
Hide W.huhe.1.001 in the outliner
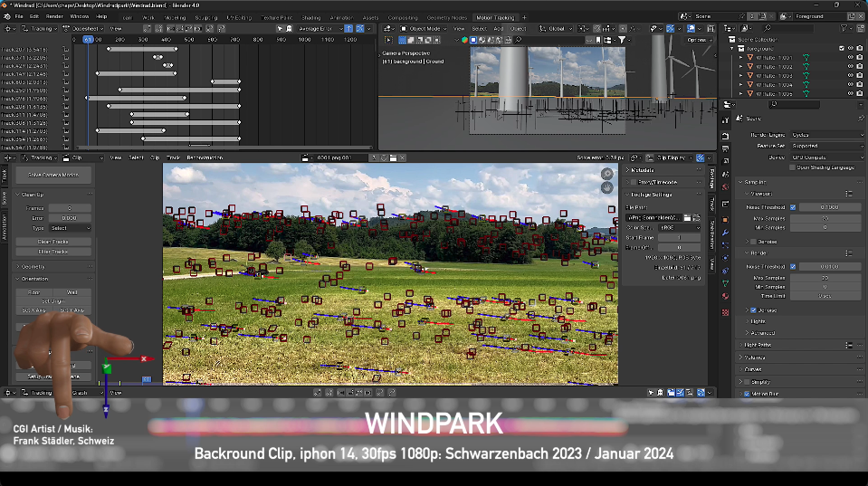[850, 57]
